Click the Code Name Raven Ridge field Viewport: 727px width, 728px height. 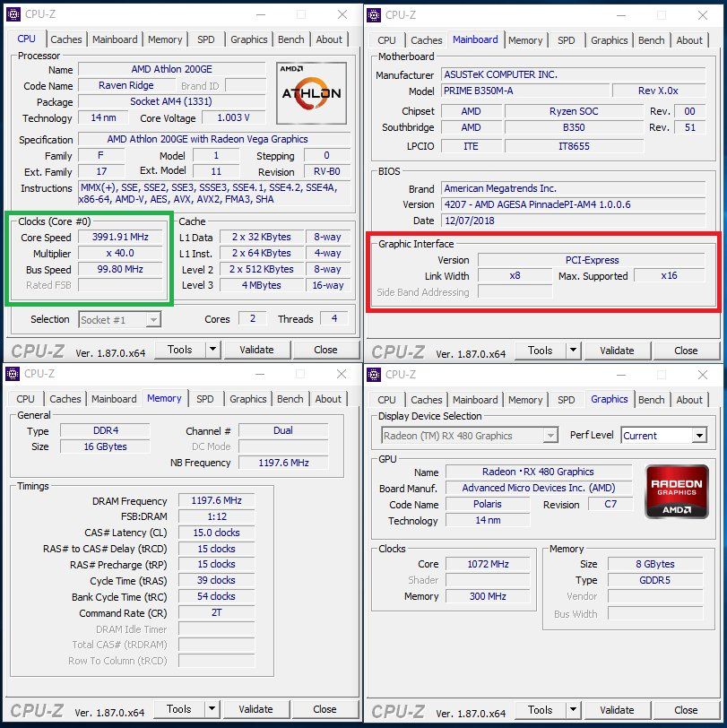[x=126, y=85]
